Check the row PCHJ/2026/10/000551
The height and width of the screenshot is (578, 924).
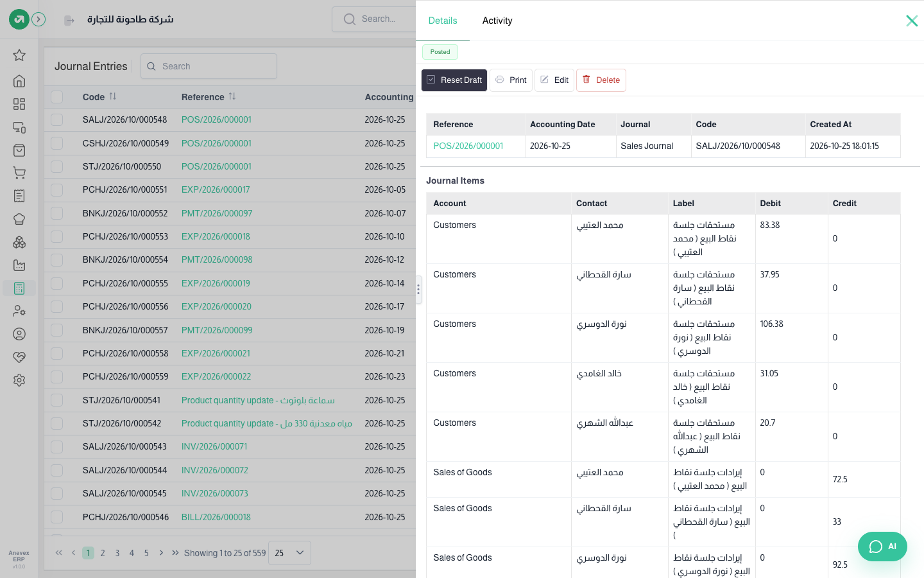tap(57, 189)
